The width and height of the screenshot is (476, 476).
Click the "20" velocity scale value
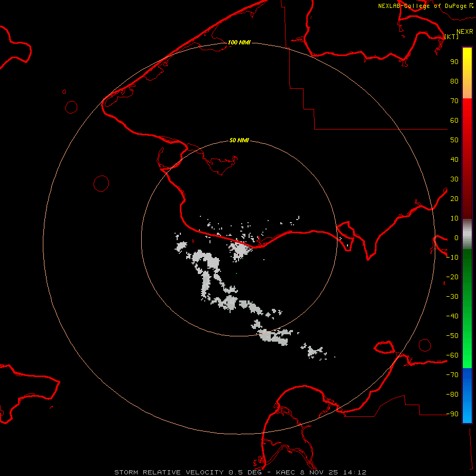pyautogui.click(x=454, y=198)
